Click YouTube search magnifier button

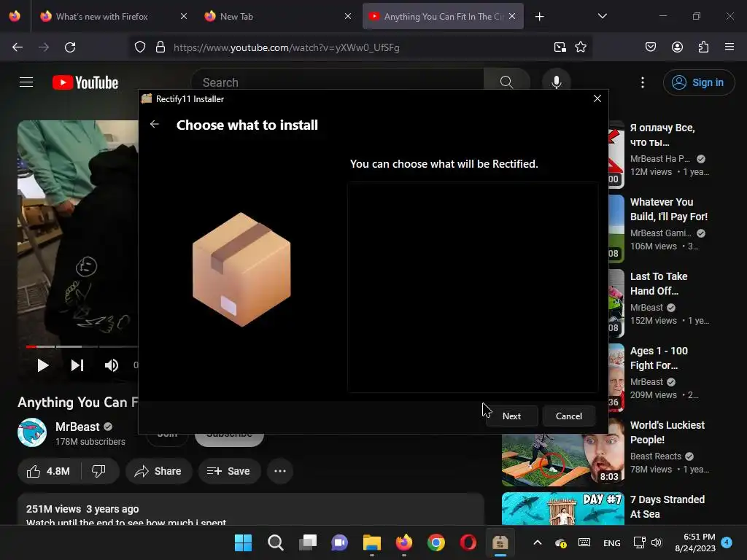[506, 80]
